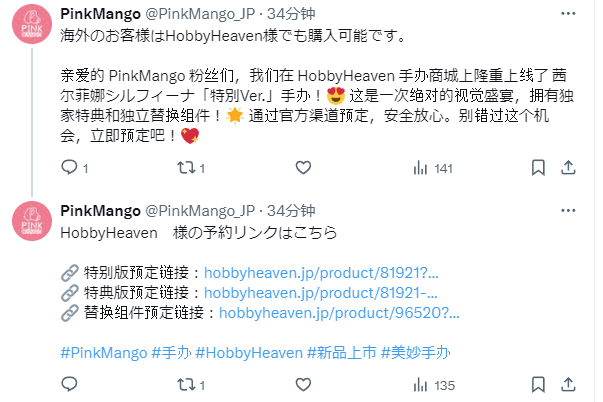Reply to the first PinkMango tweet

(x=70, y=168)
